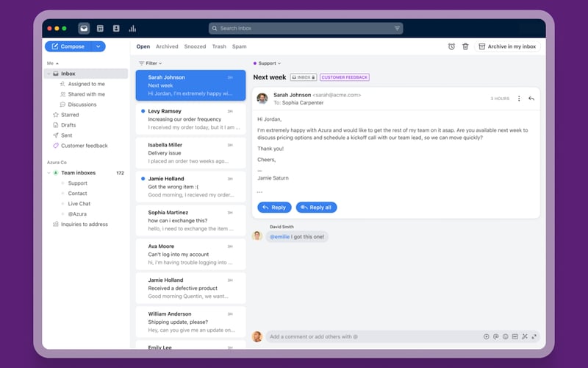Switch to the Open tab
The width and height of the screenshot is (588, 368).
coord(143,46)
